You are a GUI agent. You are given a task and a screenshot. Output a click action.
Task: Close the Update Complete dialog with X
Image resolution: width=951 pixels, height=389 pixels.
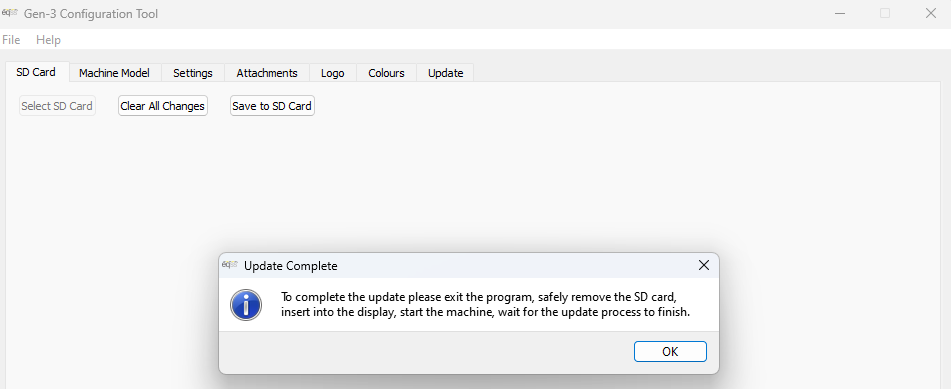704,265
